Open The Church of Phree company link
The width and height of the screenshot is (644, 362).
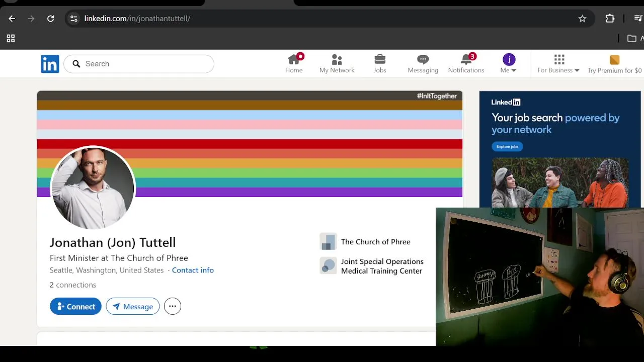pos(376,242)
